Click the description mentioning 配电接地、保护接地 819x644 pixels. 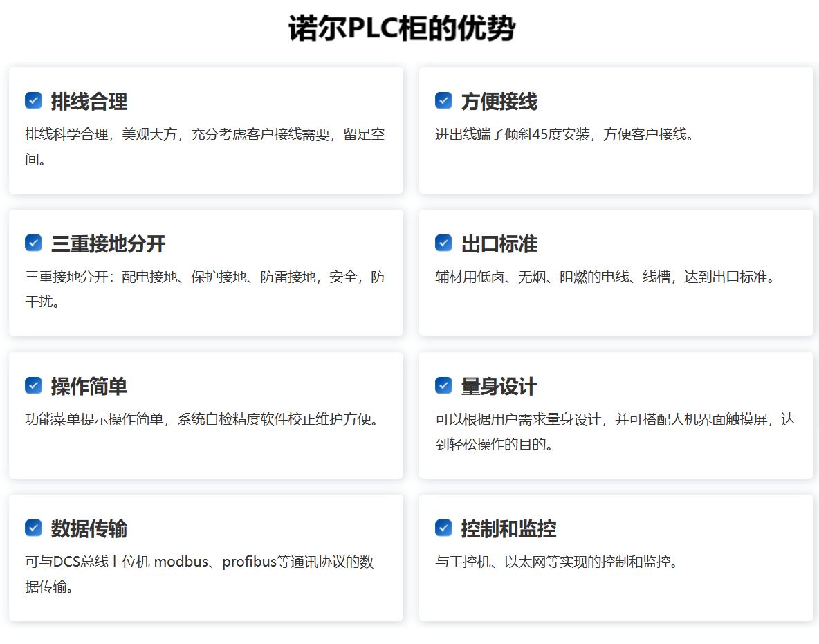(x=205, y=289)
